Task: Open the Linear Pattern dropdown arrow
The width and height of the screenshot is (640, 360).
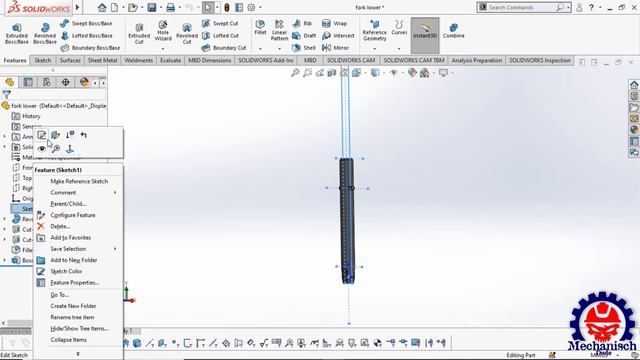Action: (x=280, y=49)
